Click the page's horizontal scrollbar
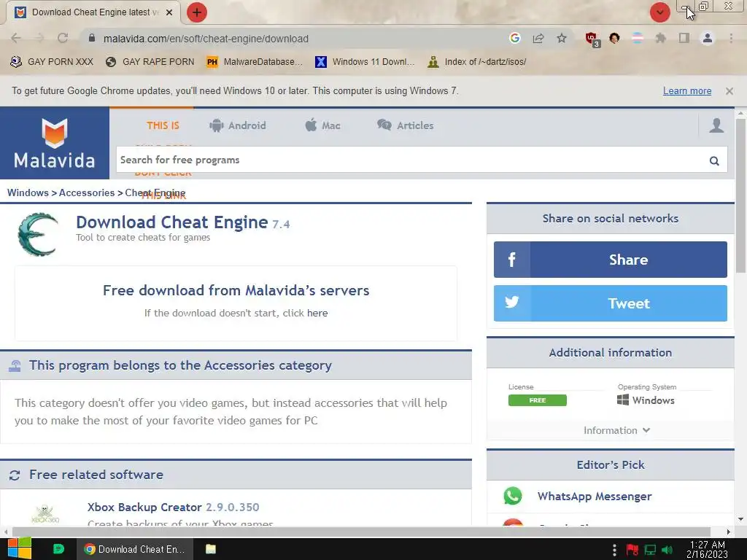 (361, 532)
